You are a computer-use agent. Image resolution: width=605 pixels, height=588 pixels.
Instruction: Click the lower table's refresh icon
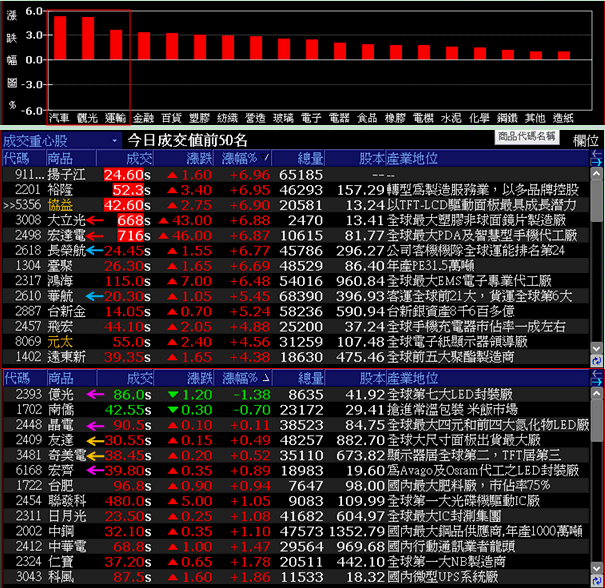597,581
